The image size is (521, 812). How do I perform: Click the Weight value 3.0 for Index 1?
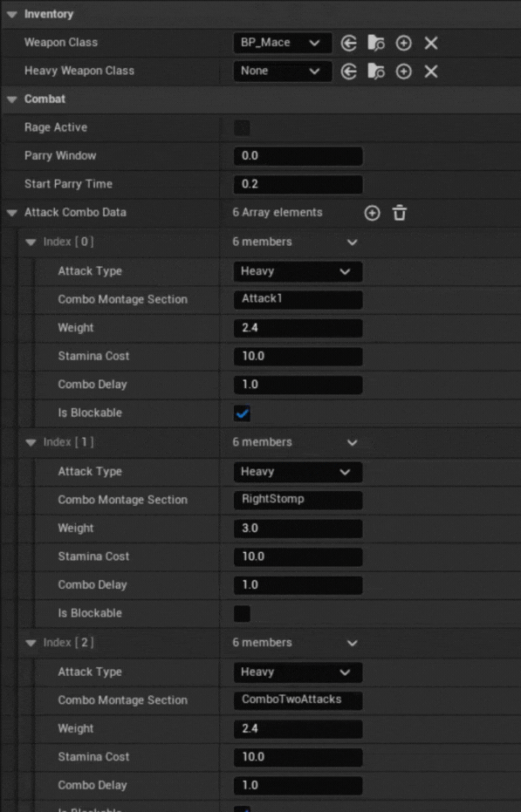coord(297,528)
